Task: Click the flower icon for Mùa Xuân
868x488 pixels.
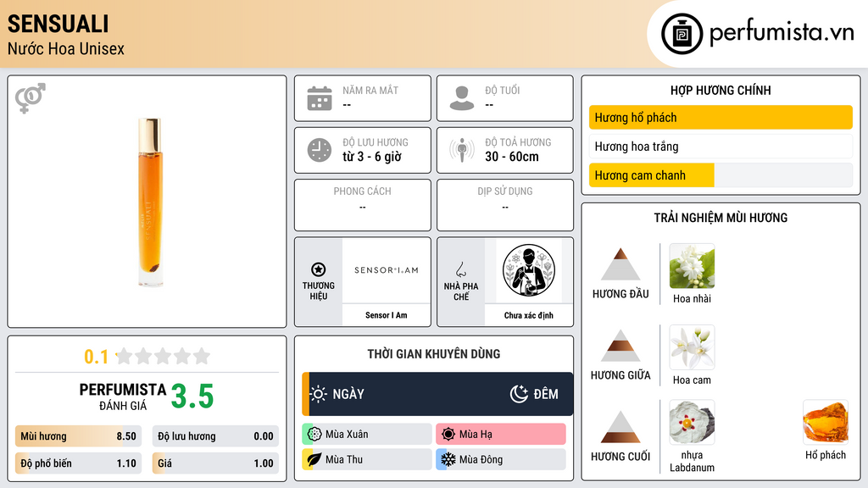Action: click(314, 435)
